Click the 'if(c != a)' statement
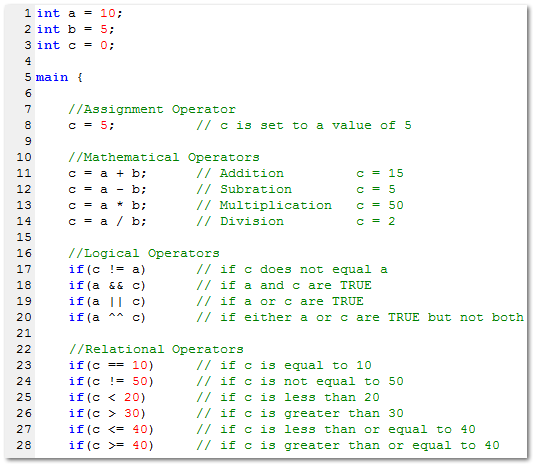This screenshot has height=467, width=538. pos(107,269)
